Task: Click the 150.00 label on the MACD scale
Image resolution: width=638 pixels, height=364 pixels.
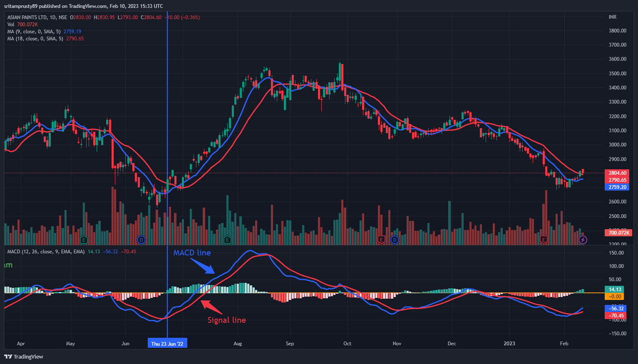Action: [616, 253]
